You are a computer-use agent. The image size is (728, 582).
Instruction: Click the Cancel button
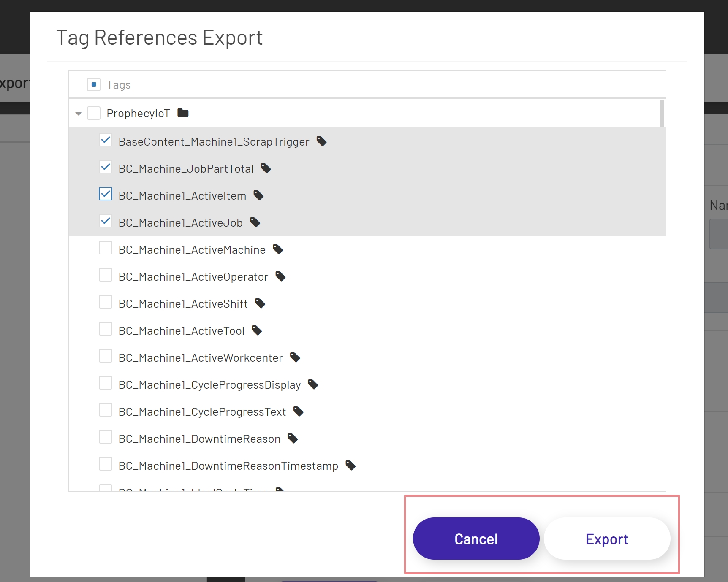pos(476,539)
